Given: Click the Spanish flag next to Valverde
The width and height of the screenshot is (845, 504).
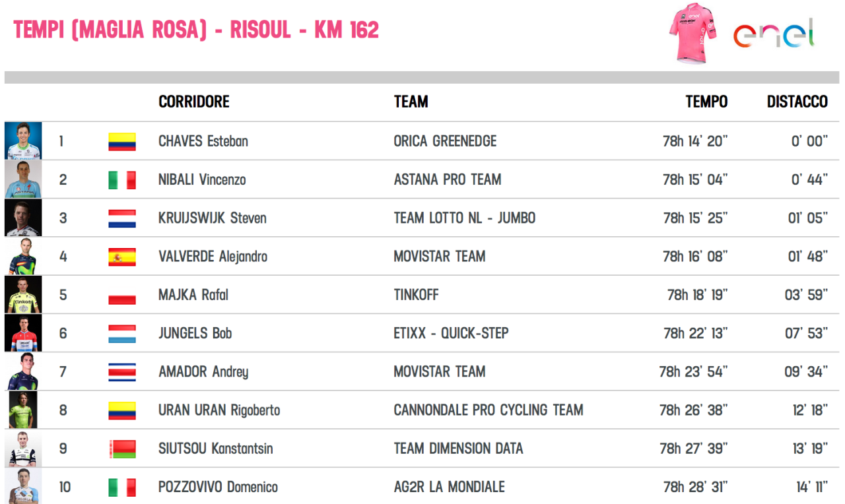Looking at the screenshot, I should coord(122,257).
